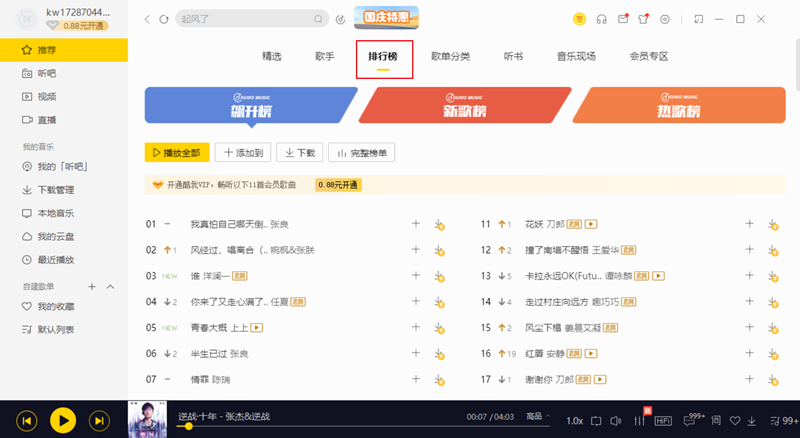Play MV for 谢谢你 刀郎

pos(601,379)
